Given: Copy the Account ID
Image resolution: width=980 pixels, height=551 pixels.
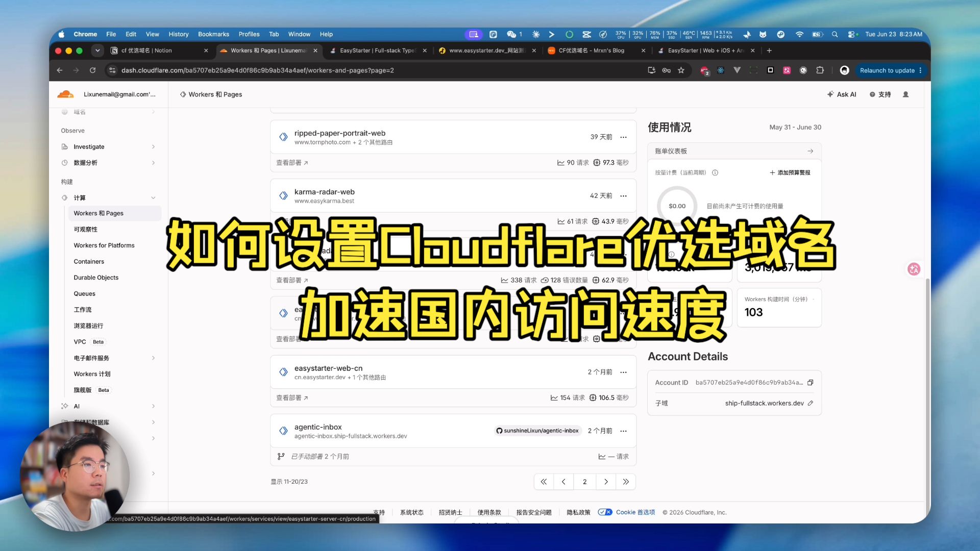Looking at the screenshot, I should 810,383.
